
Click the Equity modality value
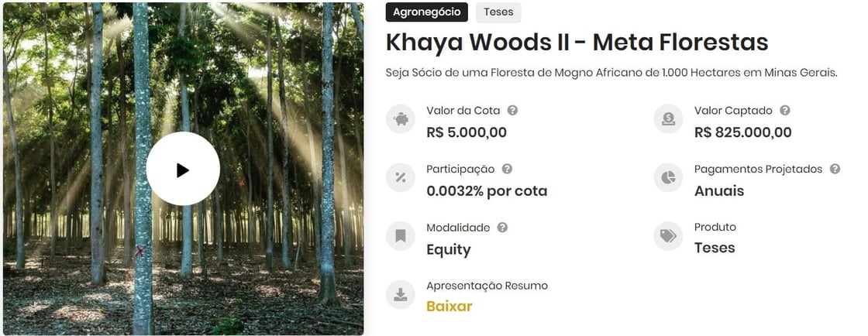tap(448, 249)
